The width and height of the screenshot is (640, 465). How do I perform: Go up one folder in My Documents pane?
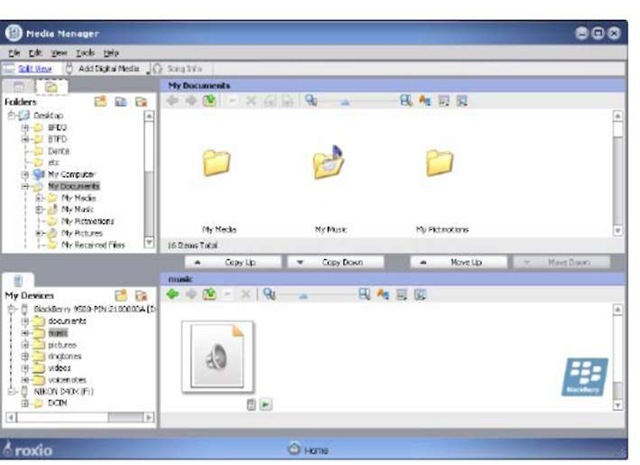pyautogui.click(x=209, y=100)
